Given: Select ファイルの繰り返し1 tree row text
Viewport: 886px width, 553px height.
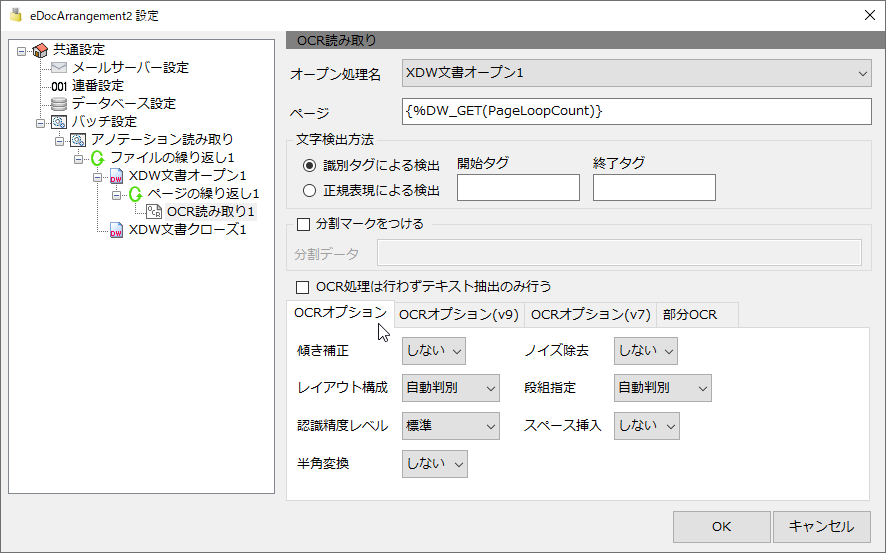Looking at the screenshot, I should [x=172, y=158].
